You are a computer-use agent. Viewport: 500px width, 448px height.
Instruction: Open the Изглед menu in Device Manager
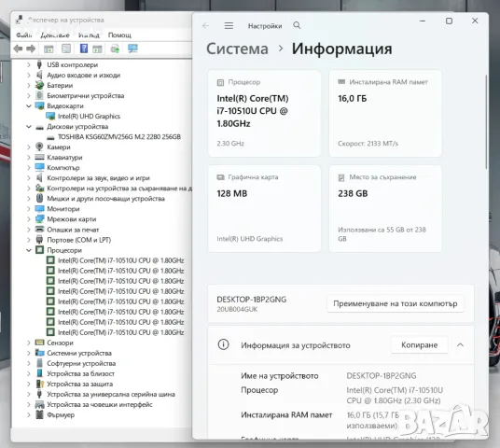(89, 35)
